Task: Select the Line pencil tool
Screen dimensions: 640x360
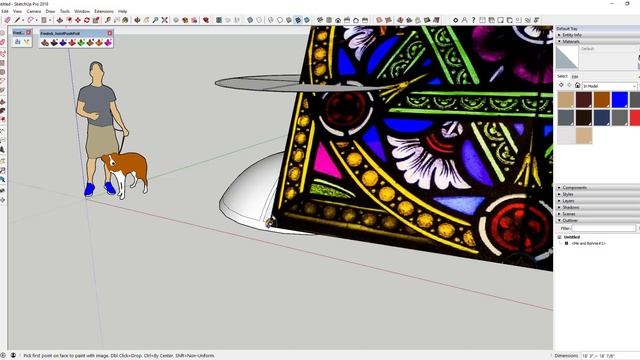Action: (17, 20)
